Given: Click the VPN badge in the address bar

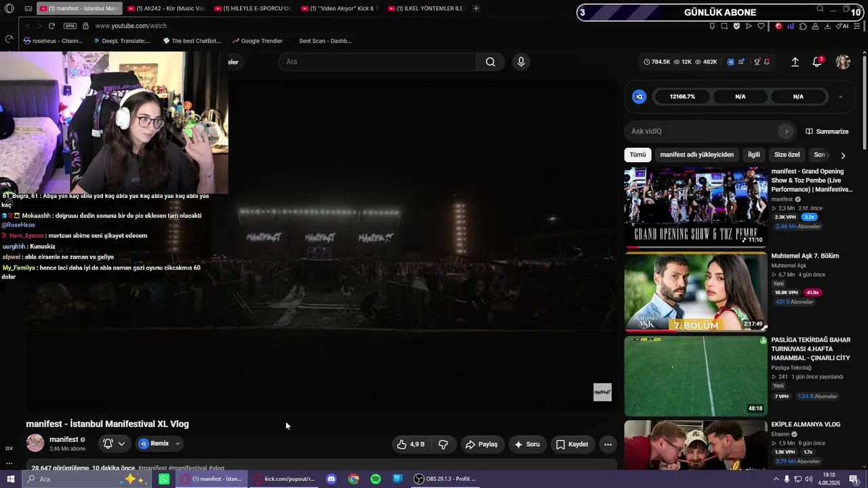Looking at the screenshot, I should point(70,26).
